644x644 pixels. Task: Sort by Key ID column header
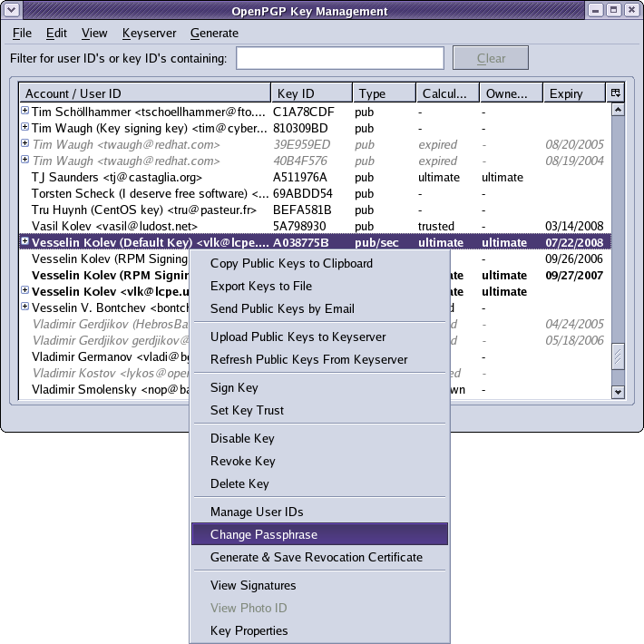(x=312, y=93)
